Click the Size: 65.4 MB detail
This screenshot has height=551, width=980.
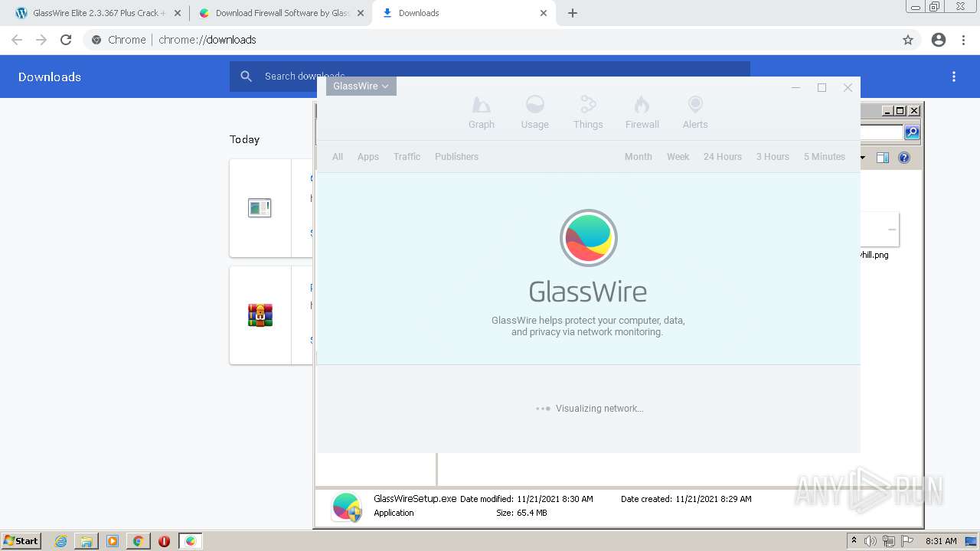(x=521, y=513)
